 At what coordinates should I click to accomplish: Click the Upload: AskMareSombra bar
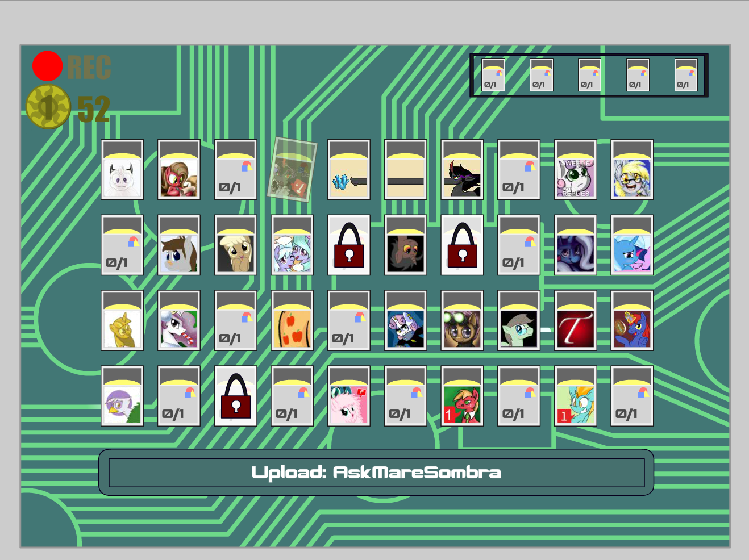(376, 473)
